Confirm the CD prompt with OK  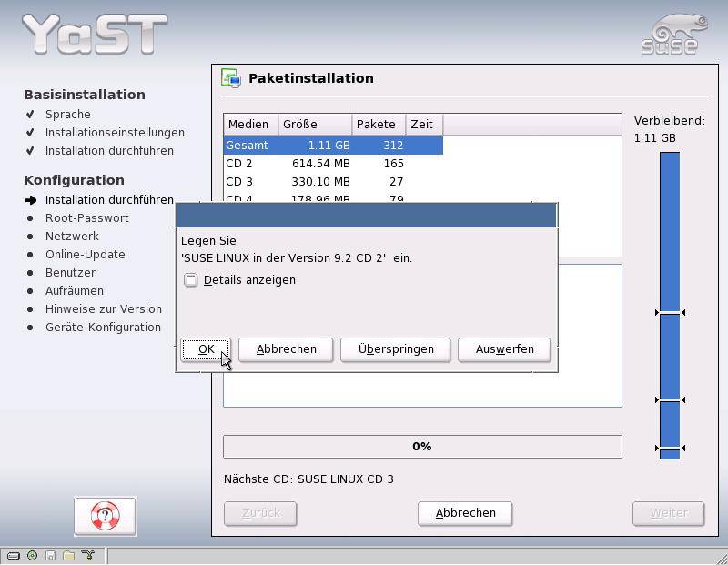coord(206,349)
